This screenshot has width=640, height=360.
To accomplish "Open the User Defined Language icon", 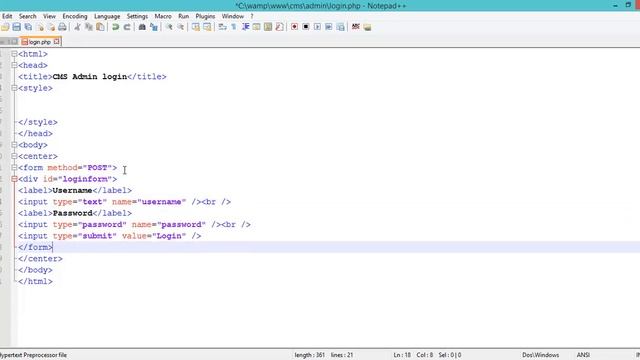I will [256, 27].
